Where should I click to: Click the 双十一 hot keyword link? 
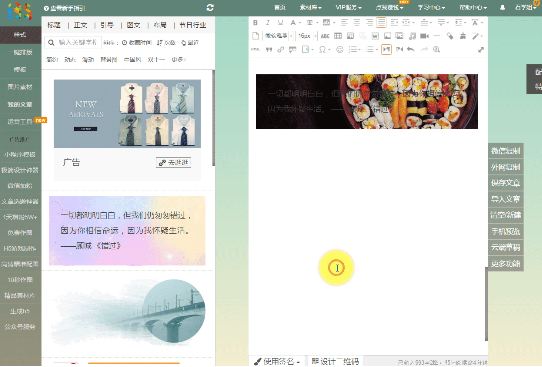click(156, 60)
